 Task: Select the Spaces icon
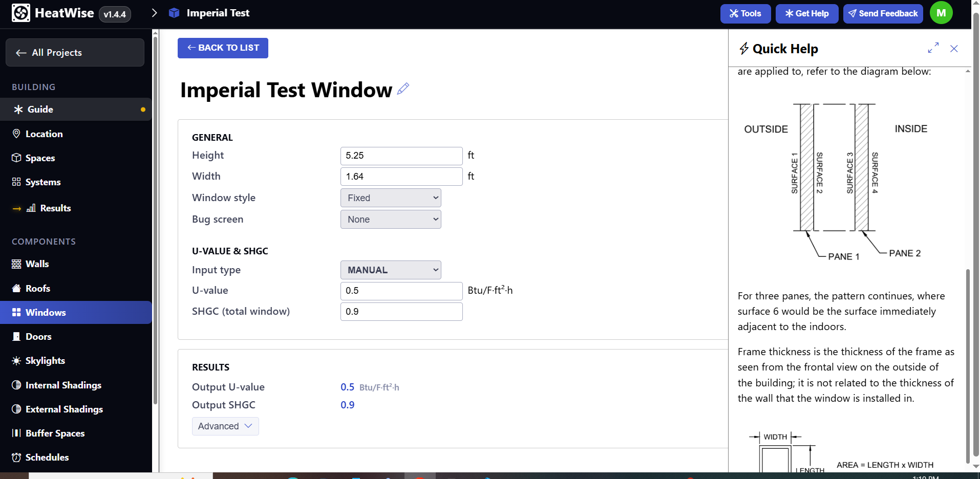pyautogui.click(x=17, y=158)
